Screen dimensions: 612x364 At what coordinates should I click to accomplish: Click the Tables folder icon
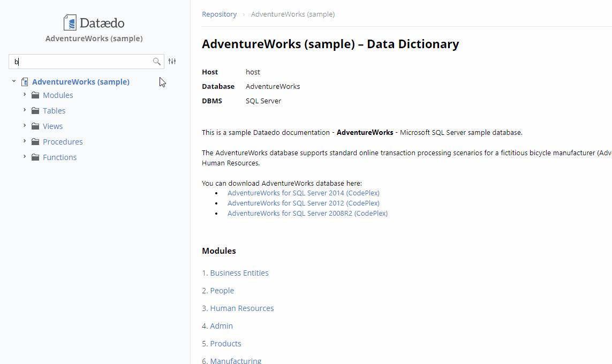click(35, 111)
